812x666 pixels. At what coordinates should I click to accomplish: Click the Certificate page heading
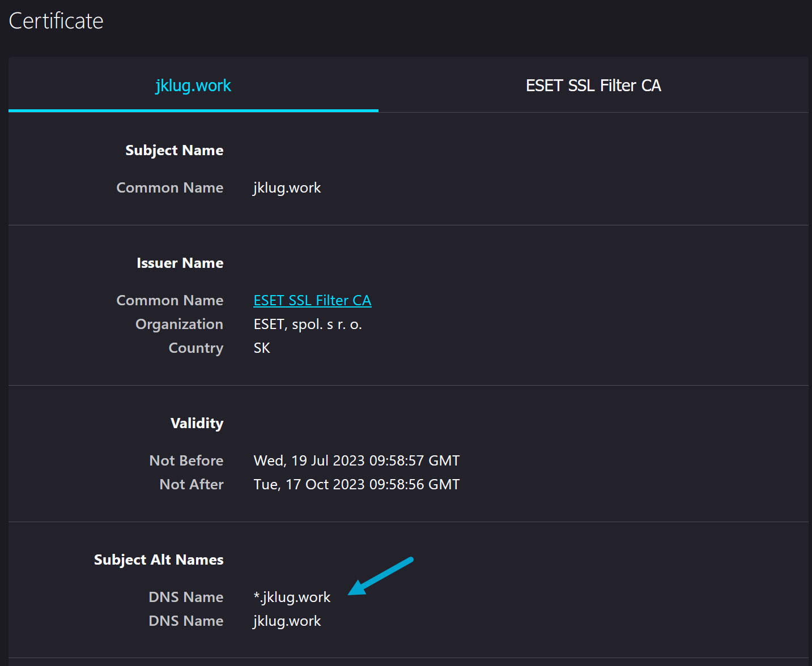click(56, 20)
